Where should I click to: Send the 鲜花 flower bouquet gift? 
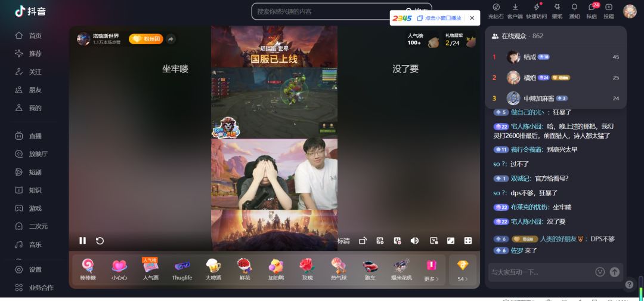pyautogui.click(x=244, y=269)
